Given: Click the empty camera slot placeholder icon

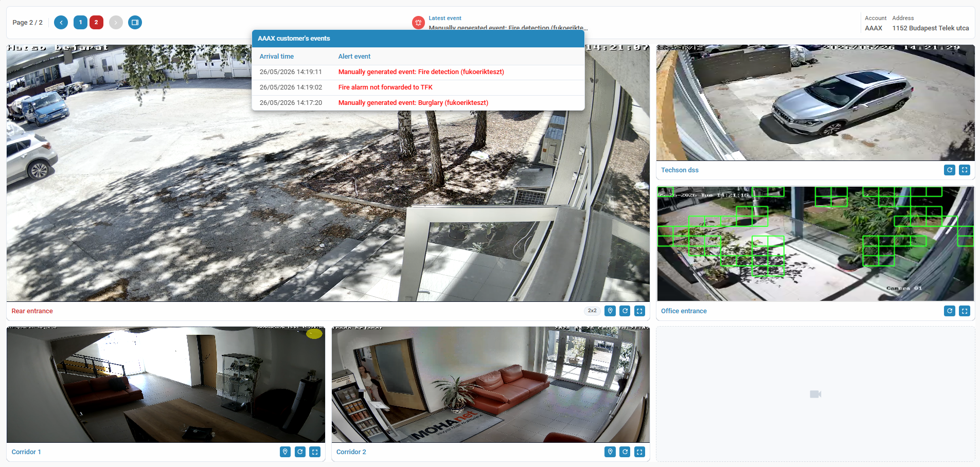Looking at the screenshot, I should (815, 394).
